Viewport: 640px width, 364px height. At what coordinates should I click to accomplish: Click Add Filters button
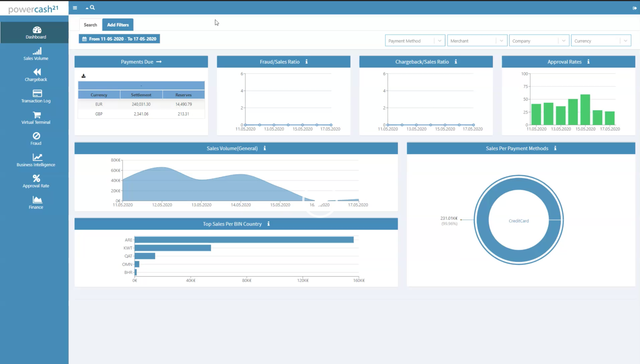pyautogui.click(x=118, y=25)
